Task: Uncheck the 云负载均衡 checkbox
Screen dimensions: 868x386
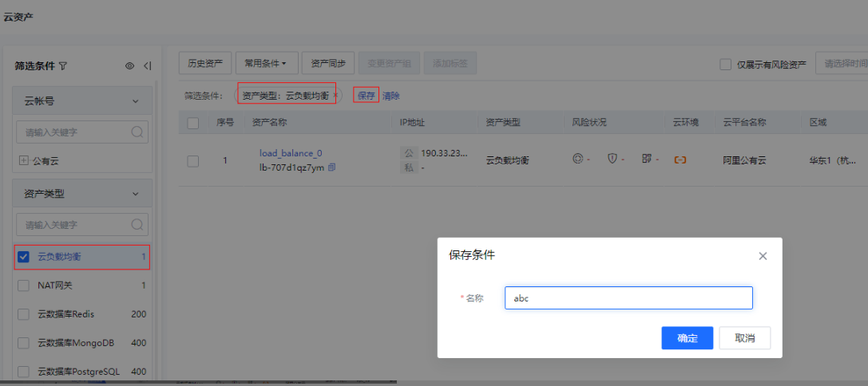Action: (x=23, y=257)
